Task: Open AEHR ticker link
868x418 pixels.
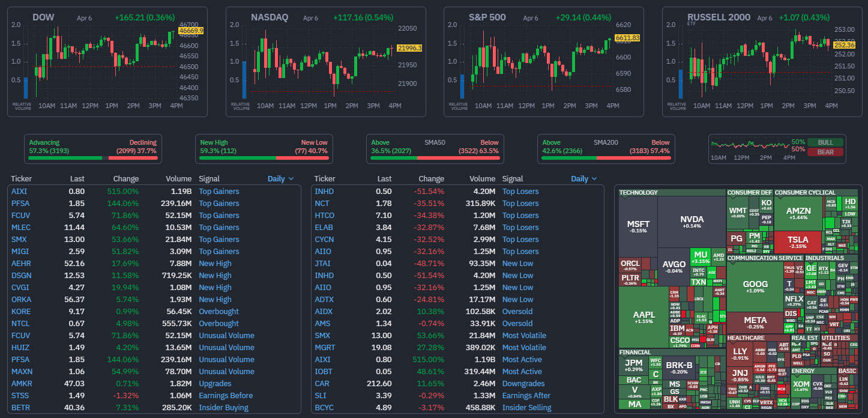Action: (x=21, y=263)
